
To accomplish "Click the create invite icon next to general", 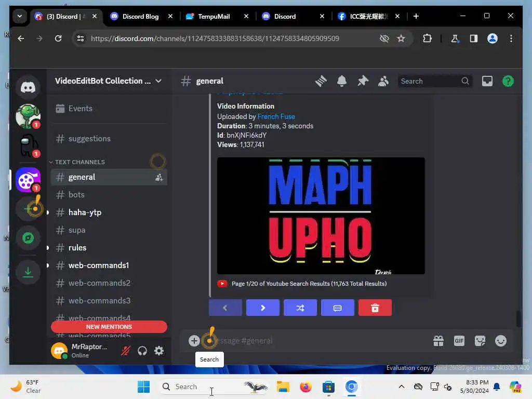I will [159, 177].
